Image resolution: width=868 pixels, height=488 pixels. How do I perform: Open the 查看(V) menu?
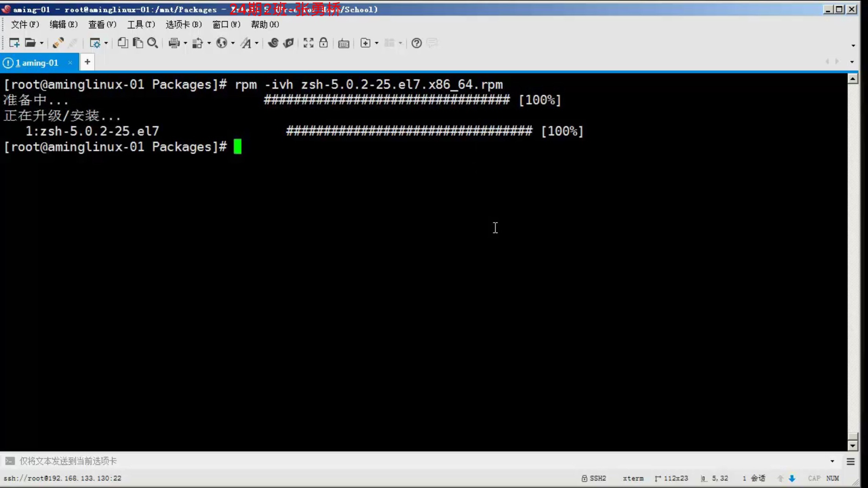point(102,24)
